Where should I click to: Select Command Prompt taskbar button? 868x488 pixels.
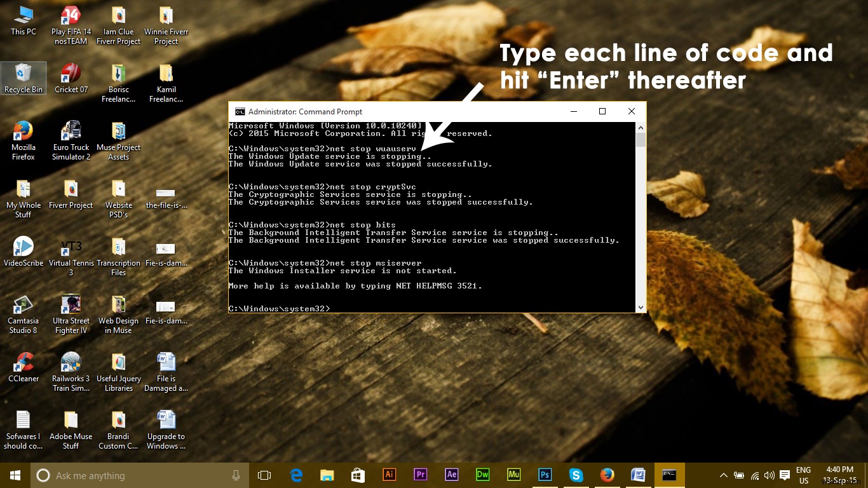[670, 475]
